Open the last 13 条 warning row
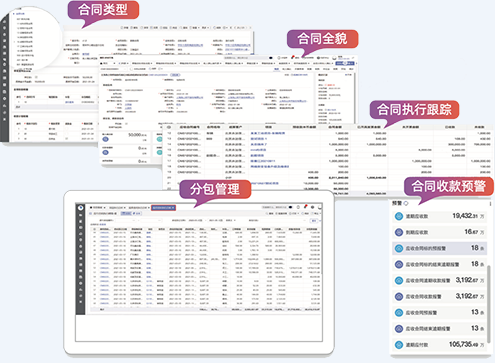This screenshot has height=363, width=495. 439,329
